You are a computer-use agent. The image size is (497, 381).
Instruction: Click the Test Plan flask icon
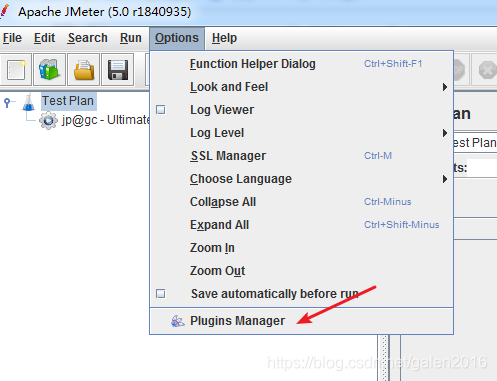point(29,102)
